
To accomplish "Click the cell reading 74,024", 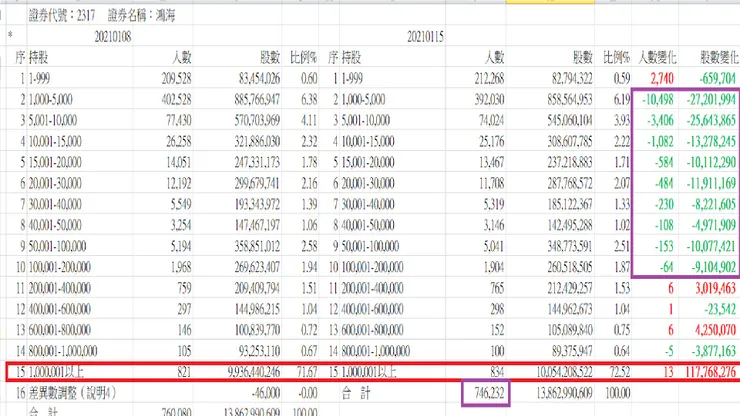I will (x=491, y=120).
